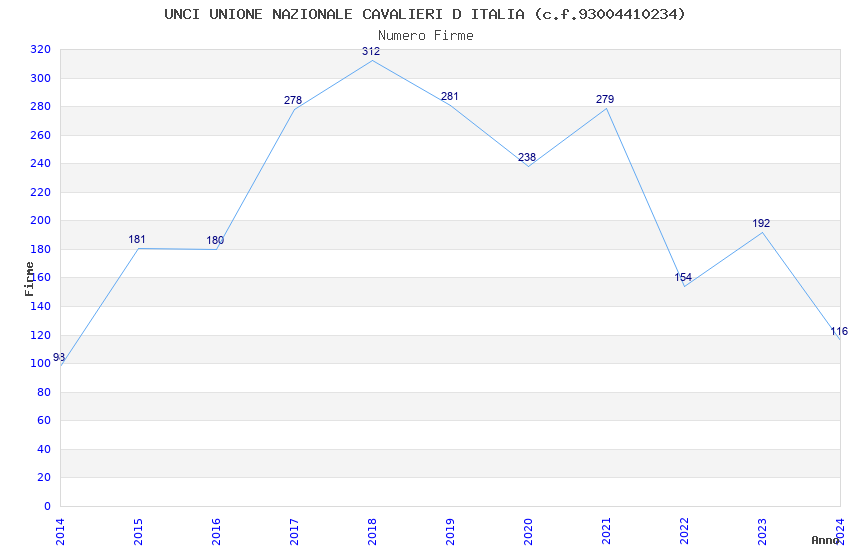Click the data label 238 at 2020

coord(527,157)
